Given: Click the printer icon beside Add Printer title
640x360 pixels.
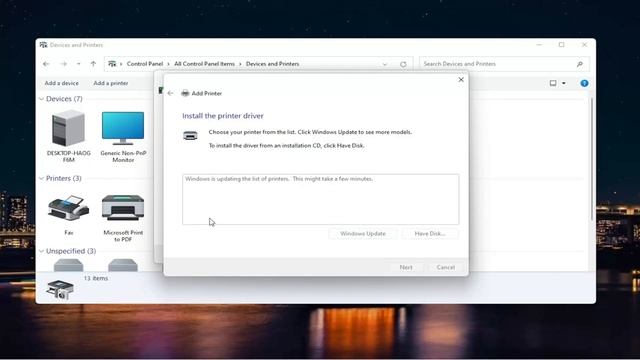Looking at the screenshot, I should point(185,93).
